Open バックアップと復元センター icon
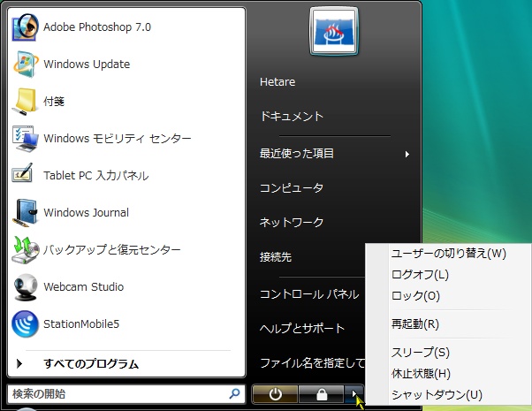This screenshot has height=411, width=532. click(x=25, y=250)
